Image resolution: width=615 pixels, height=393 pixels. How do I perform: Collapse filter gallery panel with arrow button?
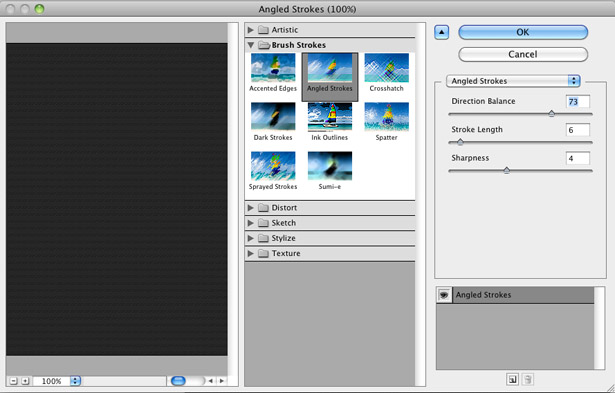pos(442,32)
